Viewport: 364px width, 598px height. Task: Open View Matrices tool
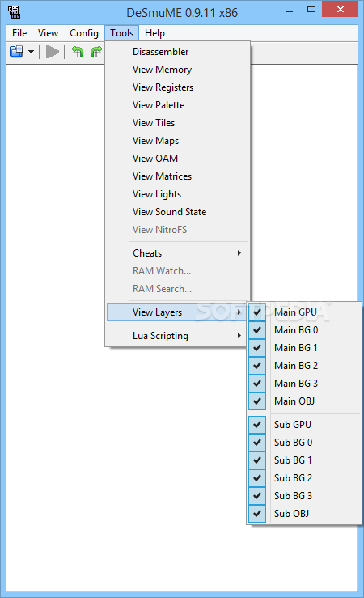(178, 176)
